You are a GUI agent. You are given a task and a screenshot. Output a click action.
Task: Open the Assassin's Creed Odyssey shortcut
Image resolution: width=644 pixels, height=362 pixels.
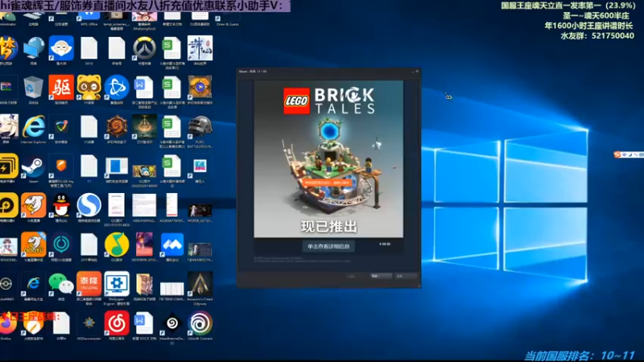200,284
